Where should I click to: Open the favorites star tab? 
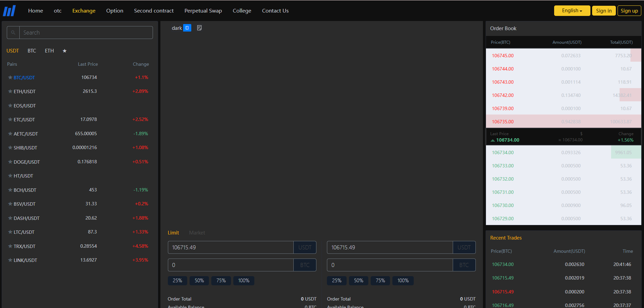pos(64,51)
